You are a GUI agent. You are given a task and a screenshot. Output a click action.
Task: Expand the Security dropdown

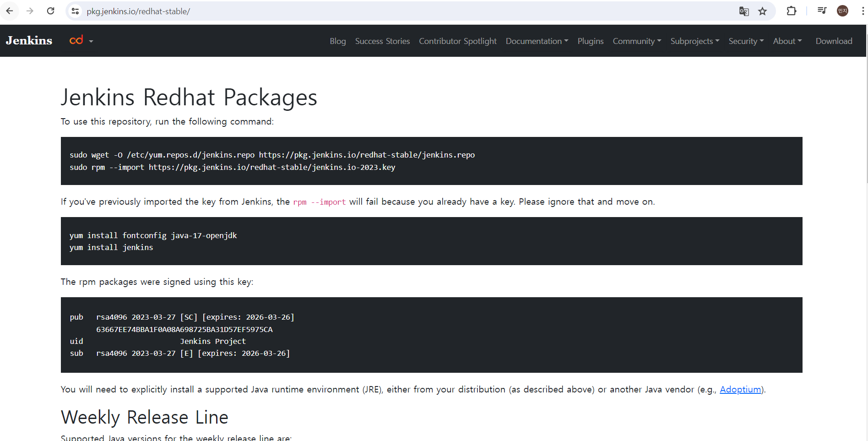pyautogui.click(x=746, y=41)
